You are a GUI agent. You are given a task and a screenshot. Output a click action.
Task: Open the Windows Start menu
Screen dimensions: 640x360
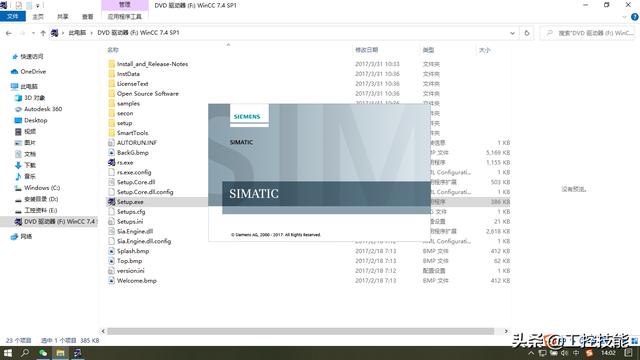tap(8, 353)
